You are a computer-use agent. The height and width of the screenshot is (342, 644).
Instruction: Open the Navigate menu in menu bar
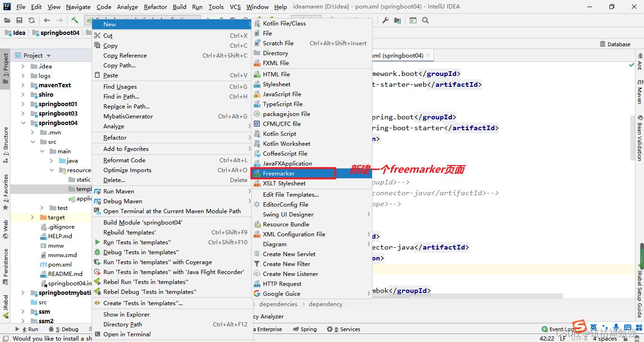78,7
